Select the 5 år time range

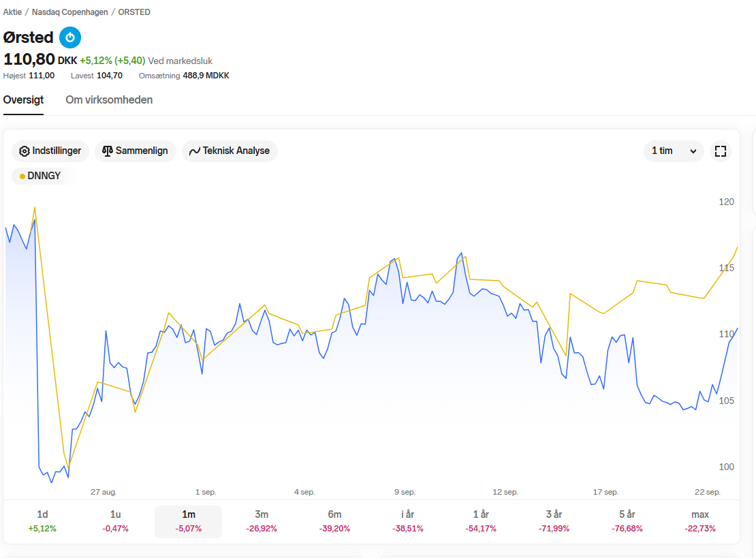pos(627,521)
